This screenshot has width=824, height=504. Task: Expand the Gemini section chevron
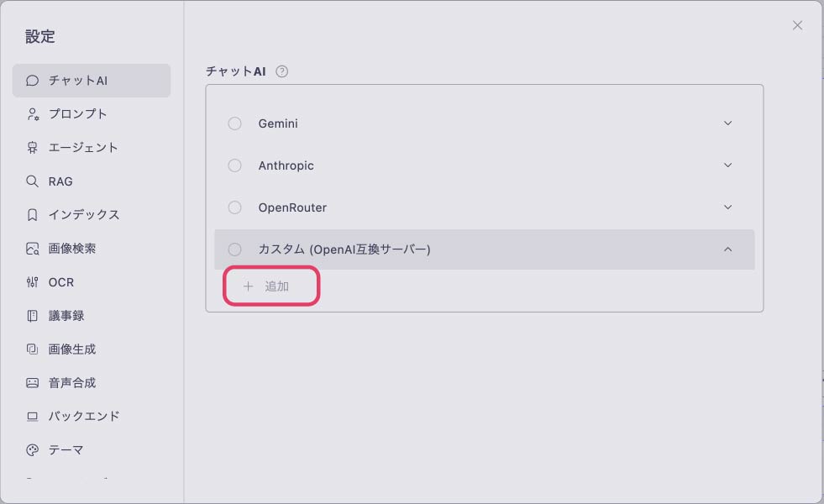click(x=728, y=123)
